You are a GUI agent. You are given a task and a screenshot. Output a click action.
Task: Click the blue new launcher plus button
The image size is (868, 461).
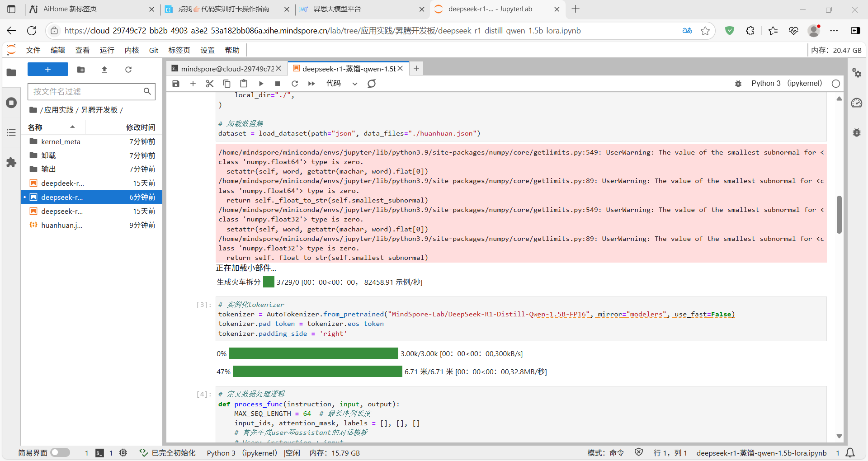pos(48,70)
